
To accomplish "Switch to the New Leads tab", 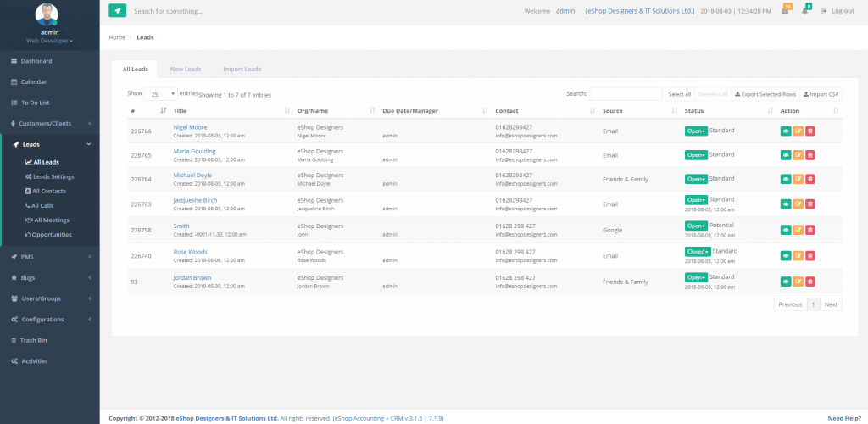I will tap(185, 69).
